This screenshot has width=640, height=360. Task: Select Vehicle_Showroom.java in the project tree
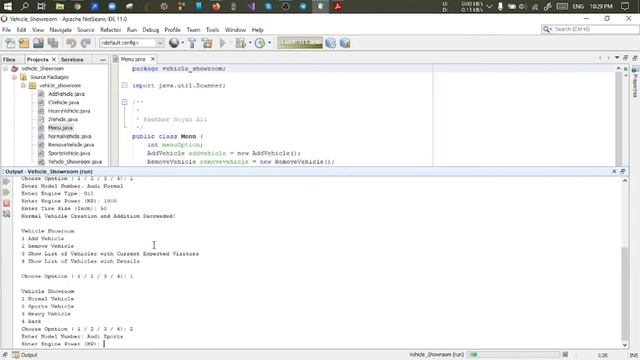tap(75, 162)
